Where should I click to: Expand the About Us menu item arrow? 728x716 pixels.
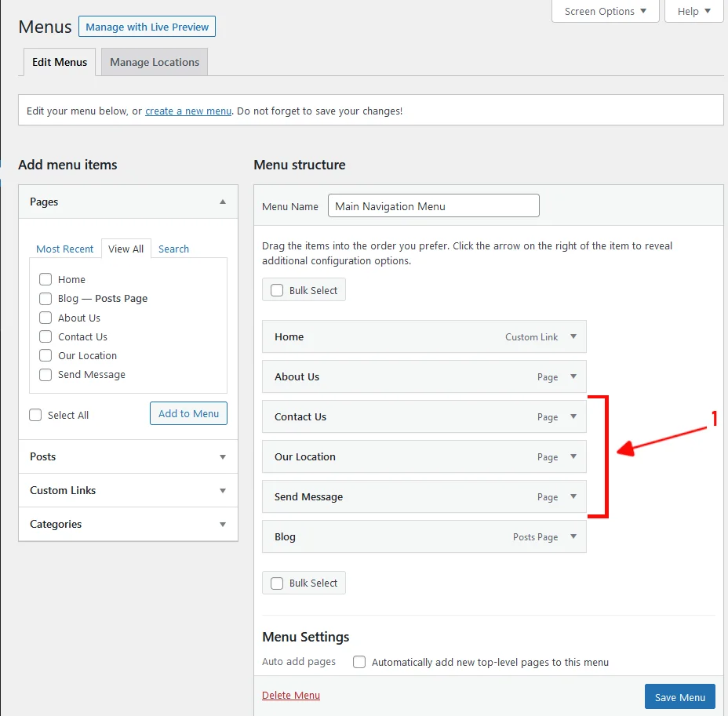point(573,376)
